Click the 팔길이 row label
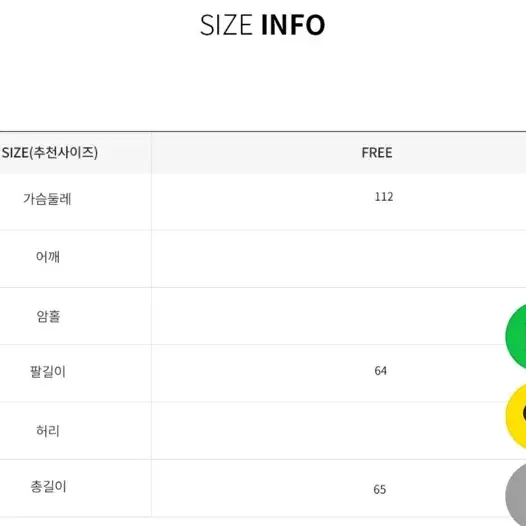The image size is (526, 526). pos(48,372)
